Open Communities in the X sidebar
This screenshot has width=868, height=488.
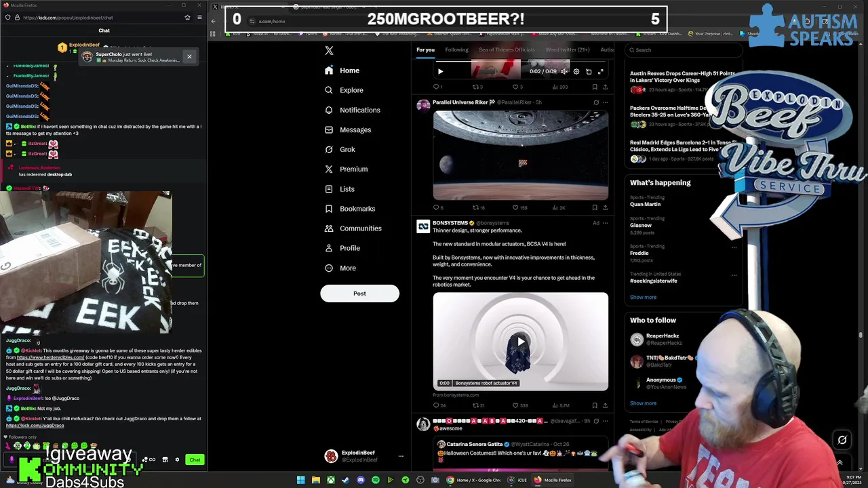click(353, 228)
